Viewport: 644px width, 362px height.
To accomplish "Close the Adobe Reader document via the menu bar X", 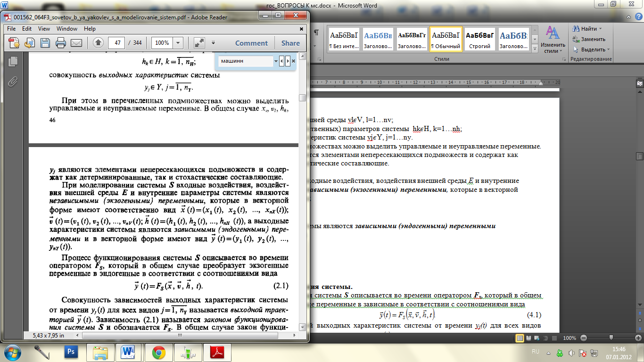I will pyautogui.click(x=302, y=28).
